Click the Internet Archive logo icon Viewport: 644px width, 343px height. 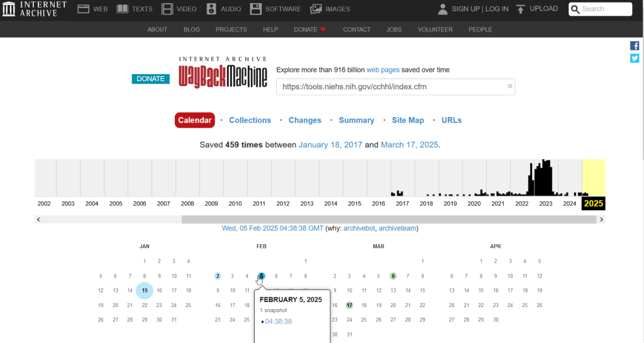coord(9,9)
